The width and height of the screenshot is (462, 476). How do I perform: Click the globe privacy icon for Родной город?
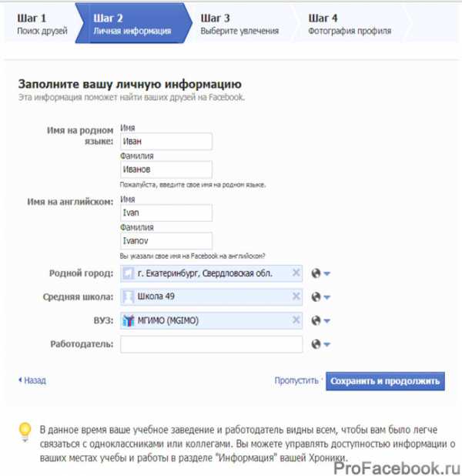pyautogui.click(x=316, y=273)
